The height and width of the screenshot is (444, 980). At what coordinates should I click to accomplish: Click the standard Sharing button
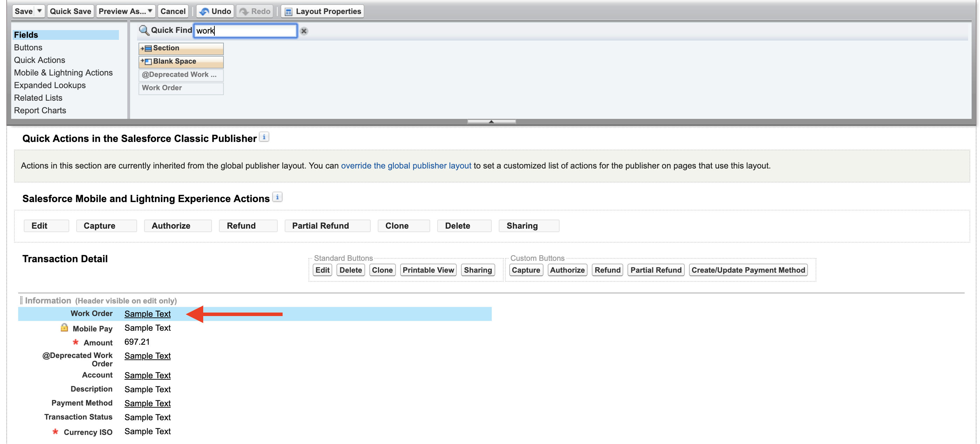[x=477, y=270]
